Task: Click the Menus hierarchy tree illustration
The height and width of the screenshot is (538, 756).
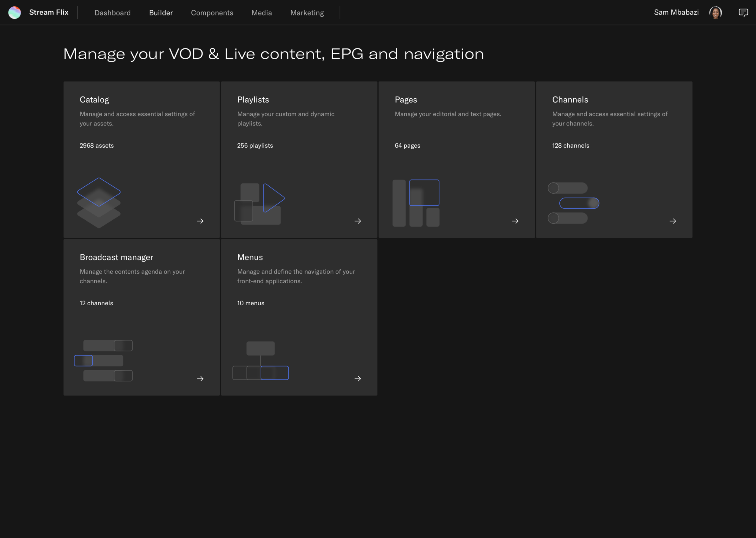Action: click(x=260, y=360)
